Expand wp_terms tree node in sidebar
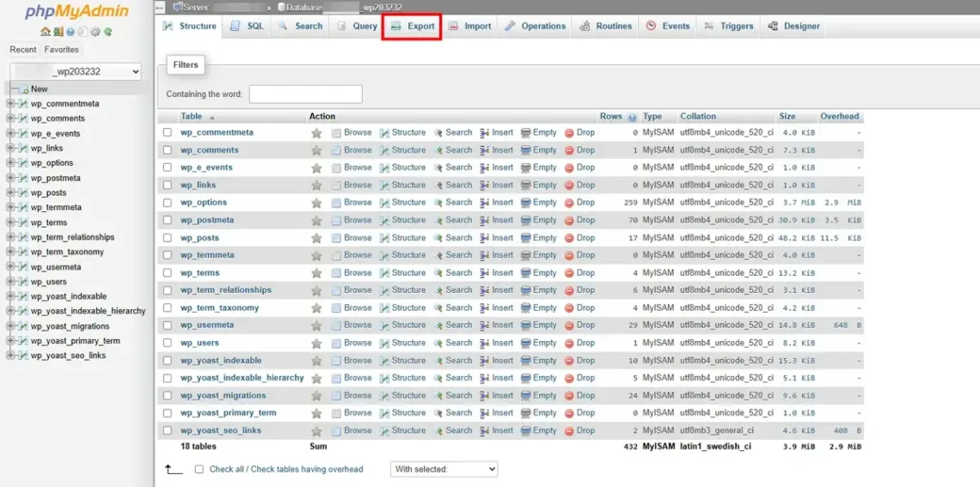Screen dimensions: 980x487 coord(10,222)
